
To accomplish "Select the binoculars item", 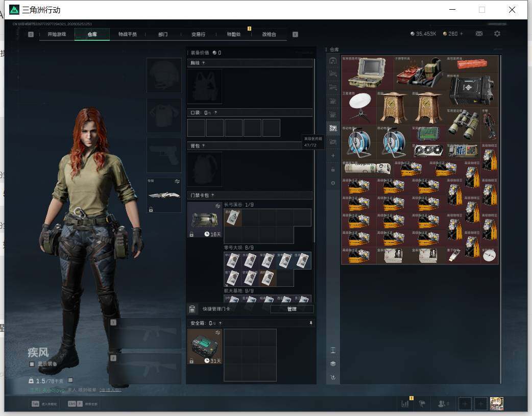I will (463, 125).
